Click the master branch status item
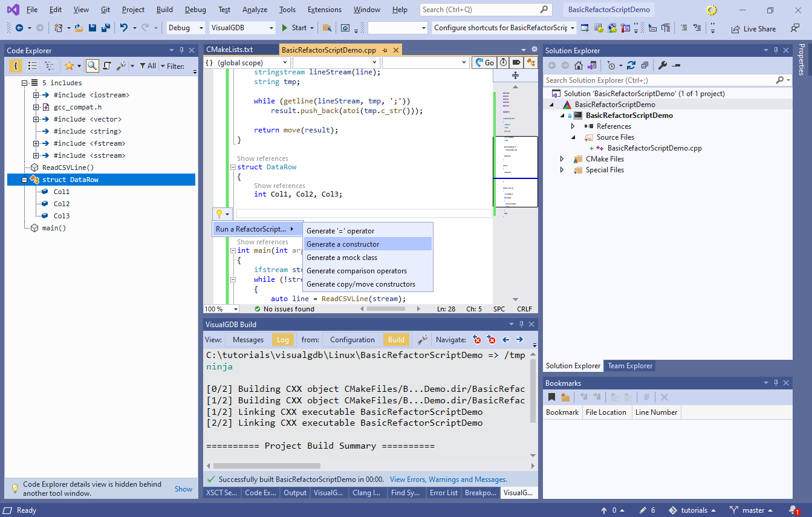The width and height of the screenshot is (812, 517). pyautogui.click(x=750, y=510)
